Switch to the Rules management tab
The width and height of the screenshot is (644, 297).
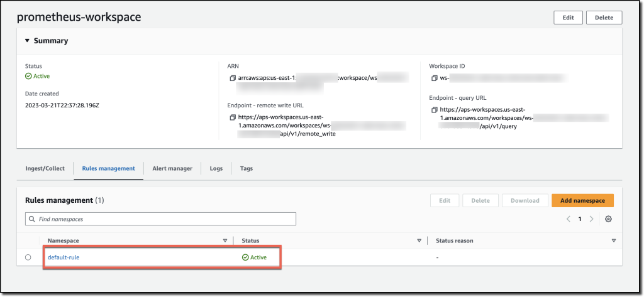pyautogui.click(x=108, y=168)
